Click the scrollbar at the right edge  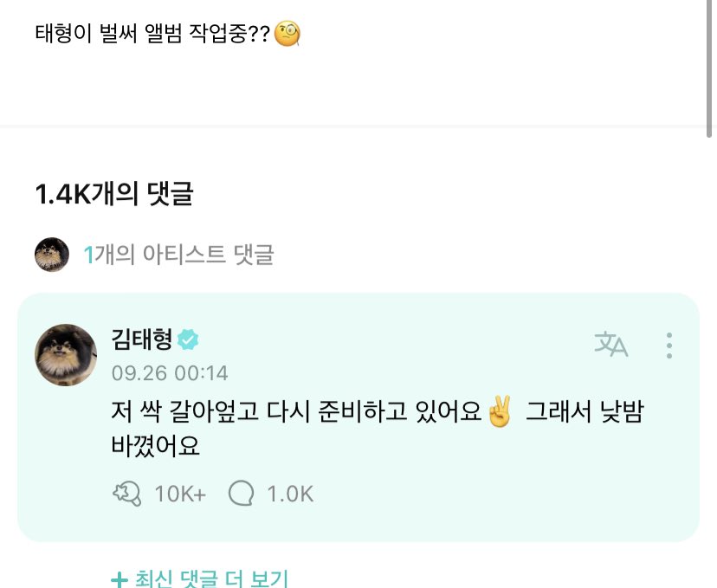[710, 69]
